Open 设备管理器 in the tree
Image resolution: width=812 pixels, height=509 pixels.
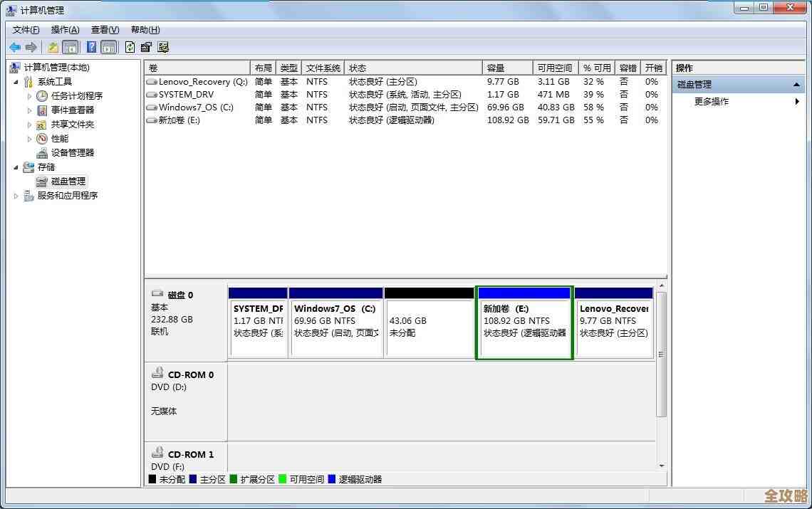[72, 152]
